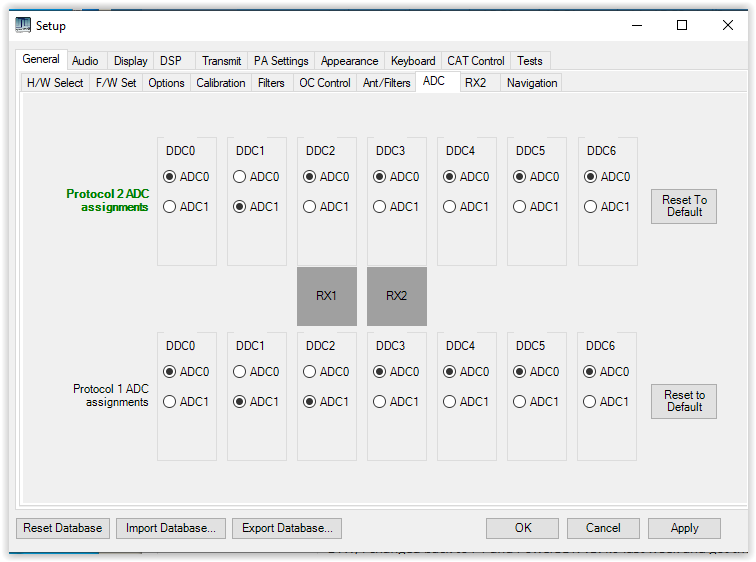
Task: Set Protocol 1 DDC2 to ADC0
Action: (x=310, y=372)
